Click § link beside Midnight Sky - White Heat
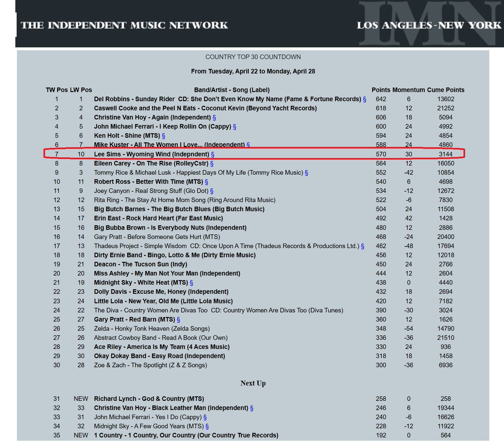The height and width of the screenshot is (442, 504). pyautogui.click(x=191, y=283)
